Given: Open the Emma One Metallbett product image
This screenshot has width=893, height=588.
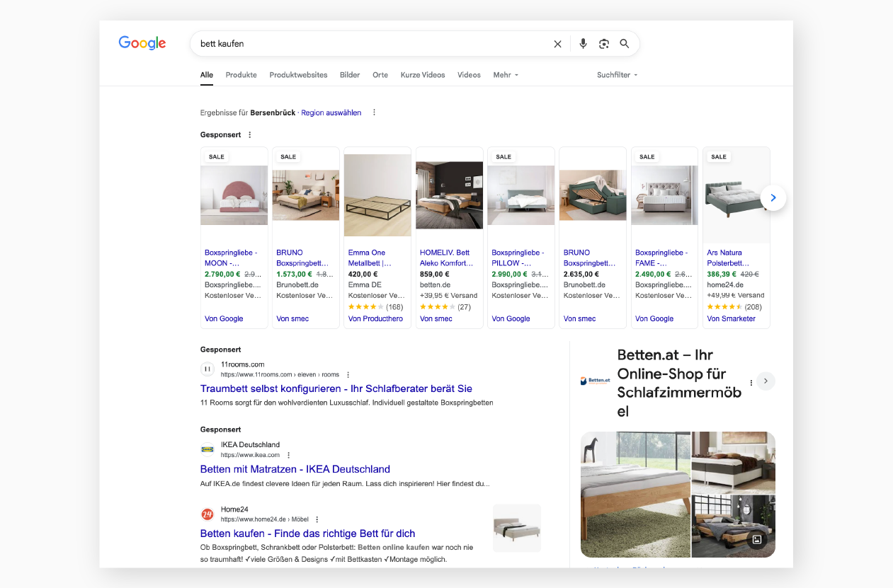Looking at the screenshot, I should (x=377, y=195).
